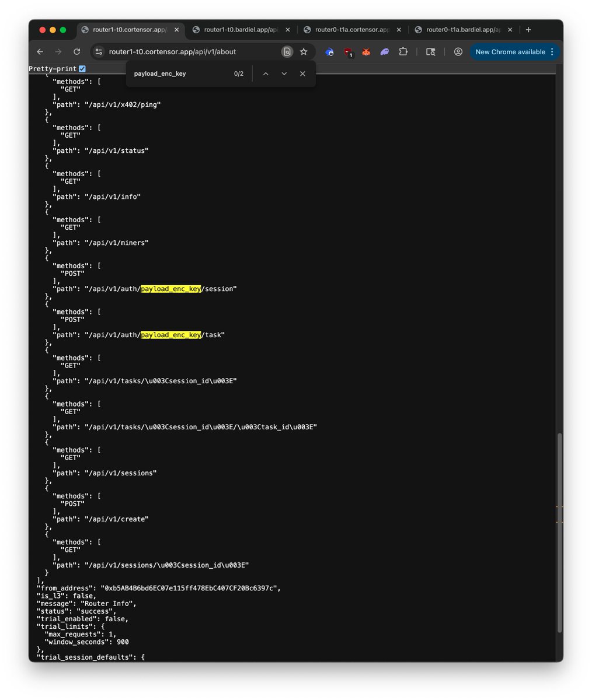Open the Extensions puzzle-piece menu
The image size is (592, 700).
click(403, 52)
